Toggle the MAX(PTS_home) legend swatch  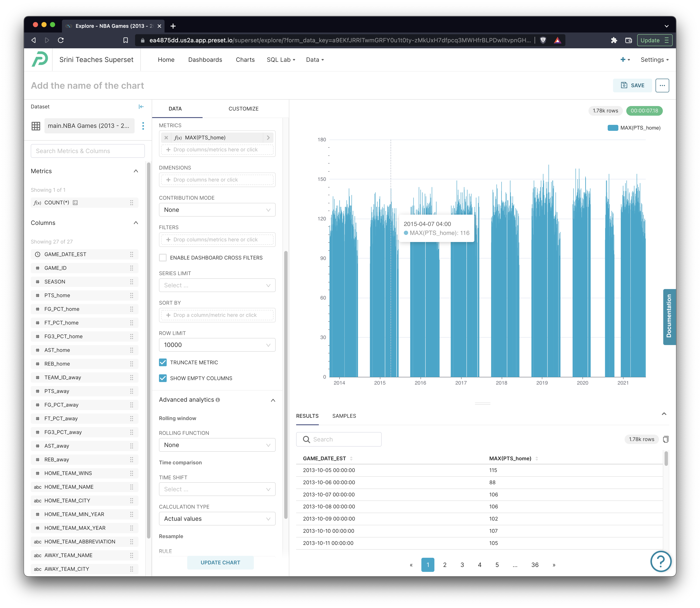[x=612, y=128]
